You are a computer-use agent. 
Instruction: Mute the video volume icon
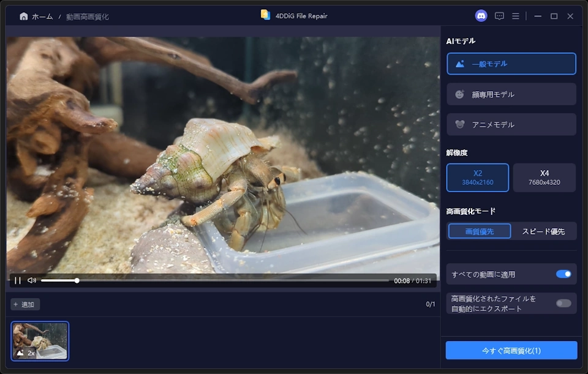coord(32,280)
